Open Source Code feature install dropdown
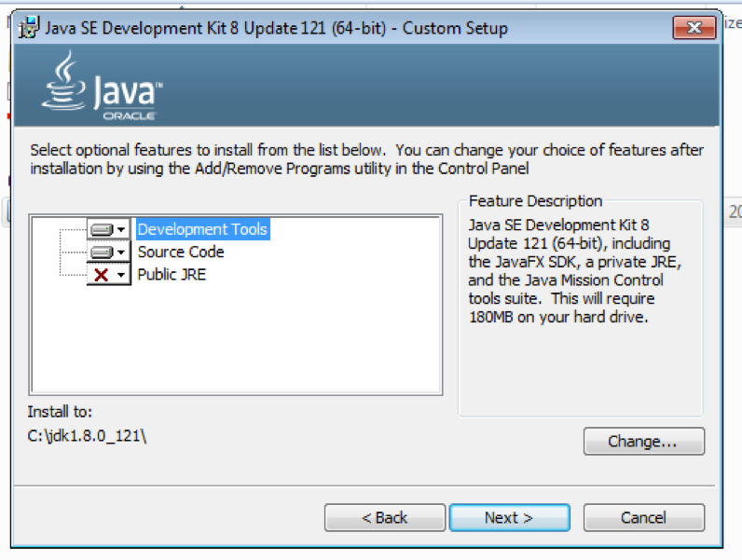Viewport: 742px width, 560px height. 108,253
